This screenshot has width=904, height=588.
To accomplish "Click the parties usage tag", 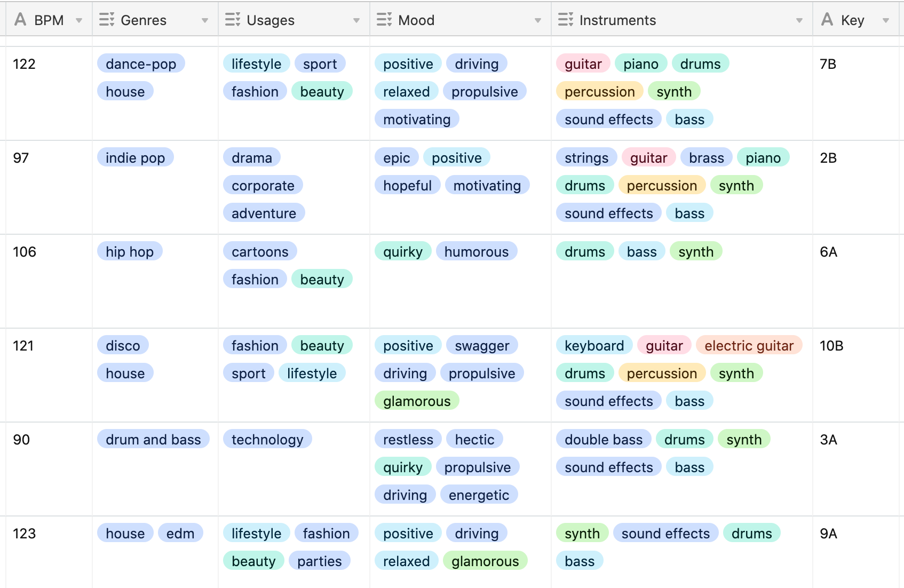I will click(x=319, y=561).
